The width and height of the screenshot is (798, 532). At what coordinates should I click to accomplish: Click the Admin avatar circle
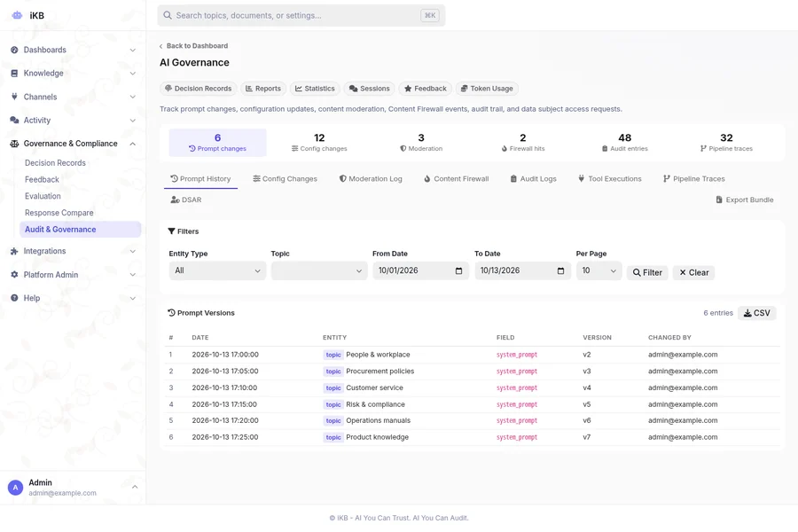(15, 488)
